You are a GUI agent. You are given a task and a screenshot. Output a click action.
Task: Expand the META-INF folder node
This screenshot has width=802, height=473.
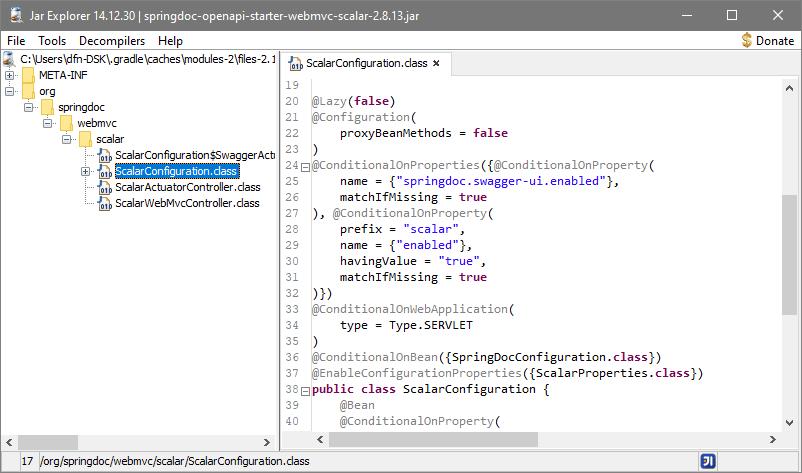(9, 75)
